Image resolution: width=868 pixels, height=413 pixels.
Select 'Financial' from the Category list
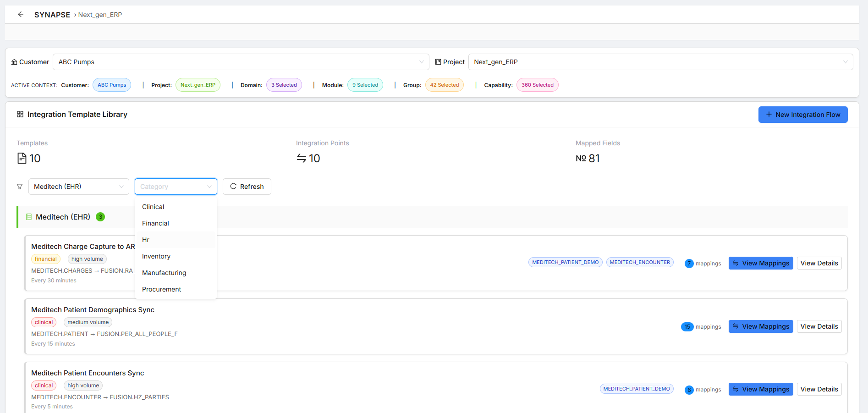click(155, 223)
